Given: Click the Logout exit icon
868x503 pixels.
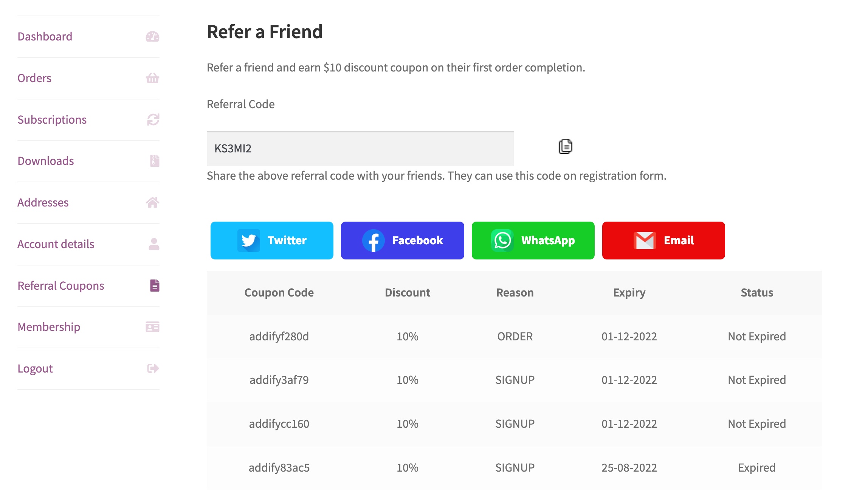Looking at the screenshot, I should [x=152, y=369].
